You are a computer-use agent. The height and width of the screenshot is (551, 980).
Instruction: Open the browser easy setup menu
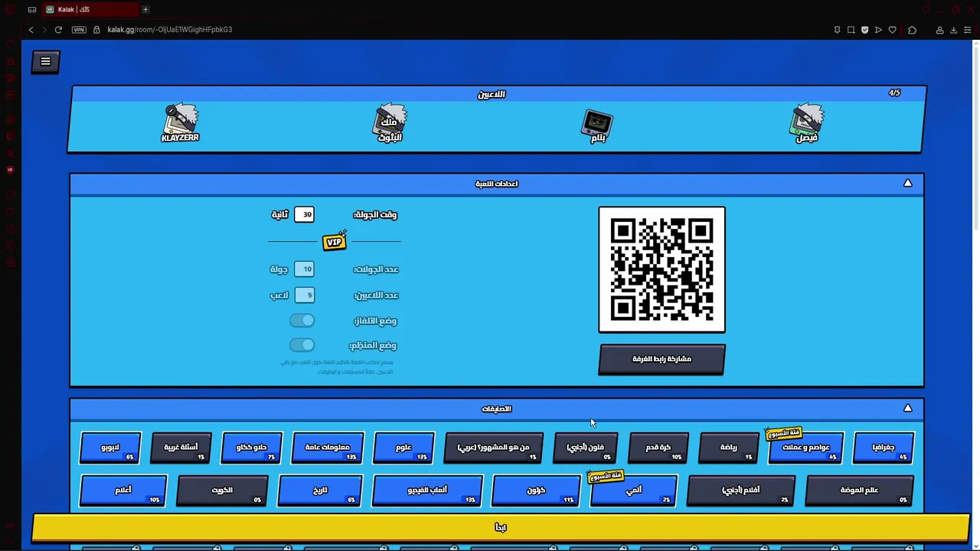coord(968,30)
